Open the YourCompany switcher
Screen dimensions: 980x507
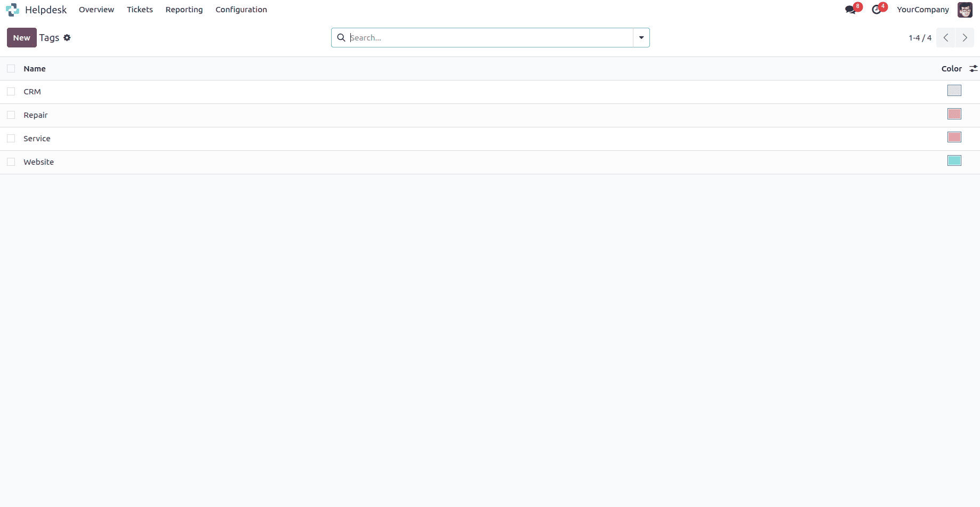[x=923, y=10]
